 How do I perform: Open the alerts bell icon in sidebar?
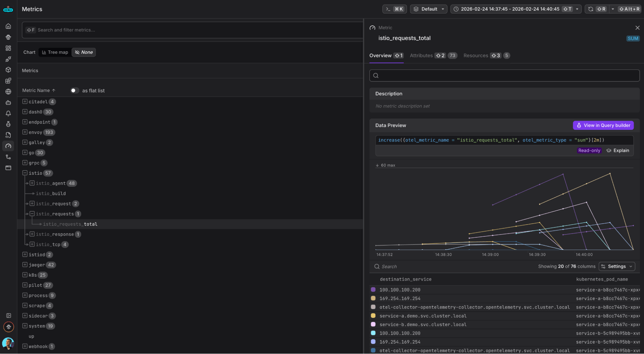[x=8, y=113]
